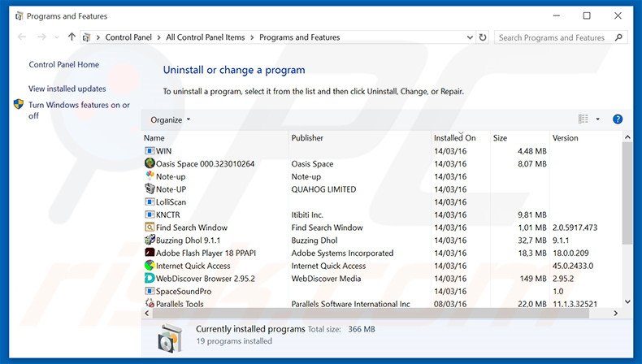This screenshot has height=364, width=642.
Task: Click the Programs and Features title icon
Action: (19, 16)
